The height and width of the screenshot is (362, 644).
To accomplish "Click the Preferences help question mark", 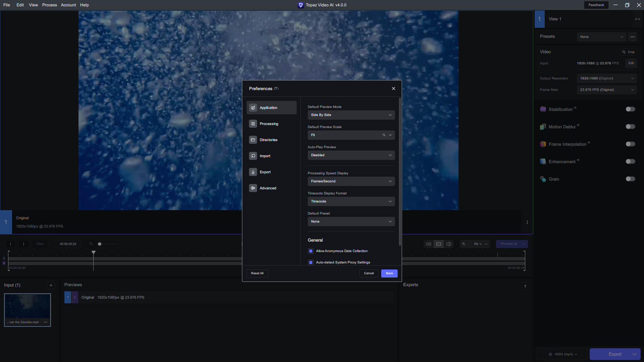I will (x=276, y=88).
